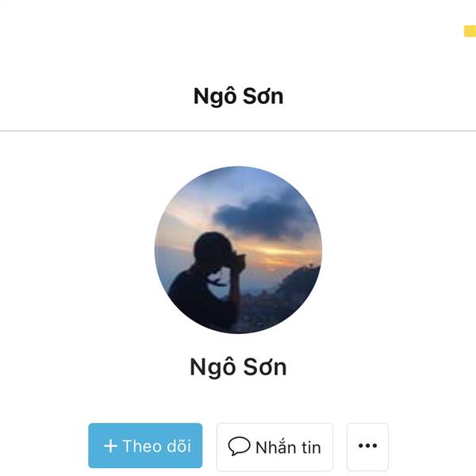Image resolution: width=476 pixels, height=476 pixels.
Task: Click the speech bubble icon beside Nhắn tin
Action: point(239,446)
